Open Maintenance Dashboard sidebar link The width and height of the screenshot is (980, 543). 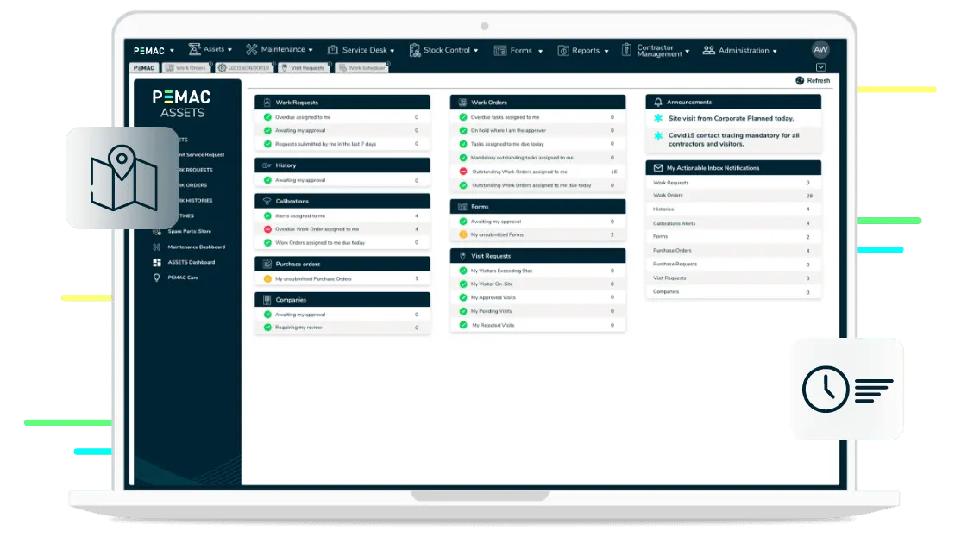point(196,247)
